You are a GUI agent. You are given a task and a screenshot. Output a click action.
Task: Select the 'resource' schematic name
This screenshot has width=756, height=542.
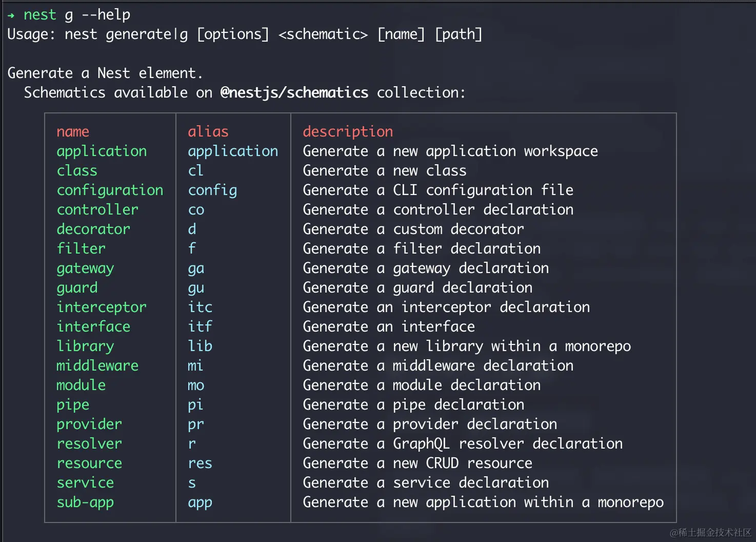tap(89, 464)
